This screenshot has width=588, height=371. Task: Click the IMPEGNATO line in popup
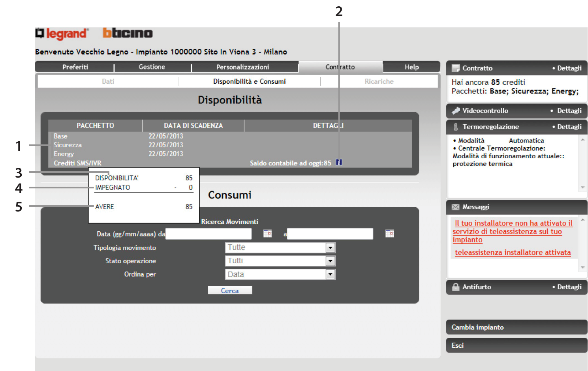tap(144, 187)
